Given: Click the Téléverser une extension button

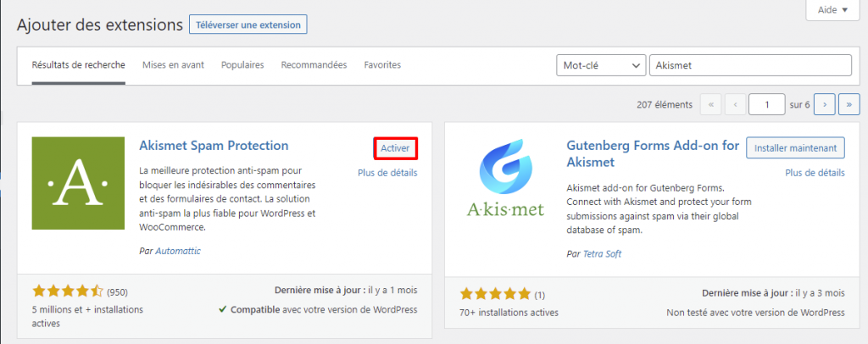Looking at the screenshot, I should pyautogui.click(x=248, y=25).
